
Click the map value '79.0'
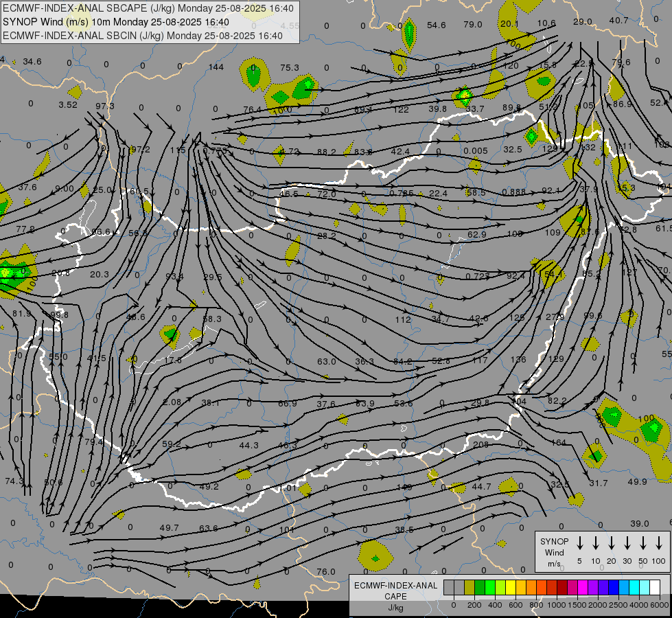pyautogui.click(x=473, y=25)
